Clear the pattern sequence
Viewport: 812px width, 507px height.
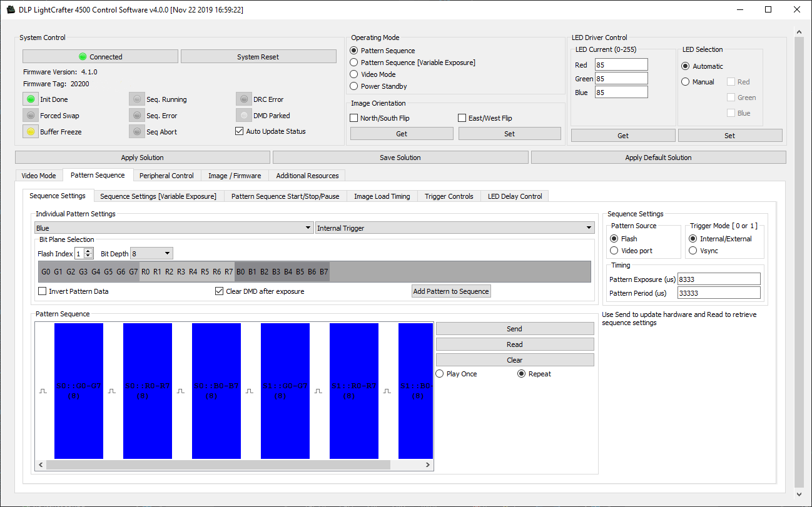pos(515,360)
